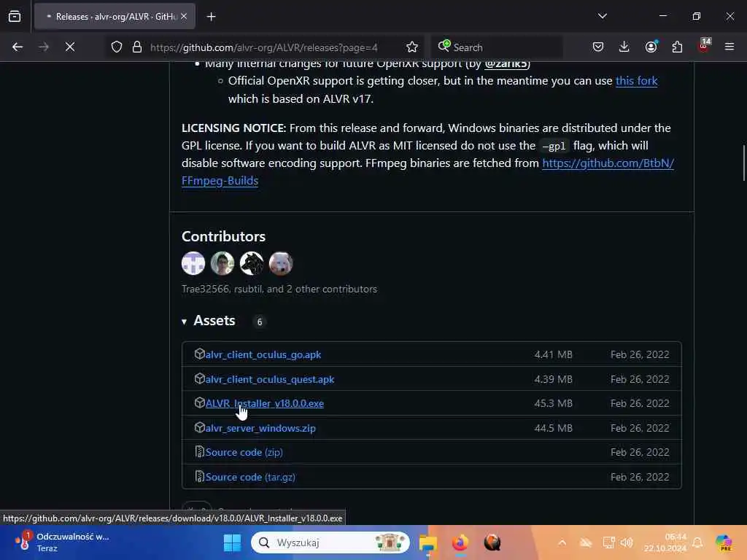Show hidden system tray icons

(x=562, y=542)
